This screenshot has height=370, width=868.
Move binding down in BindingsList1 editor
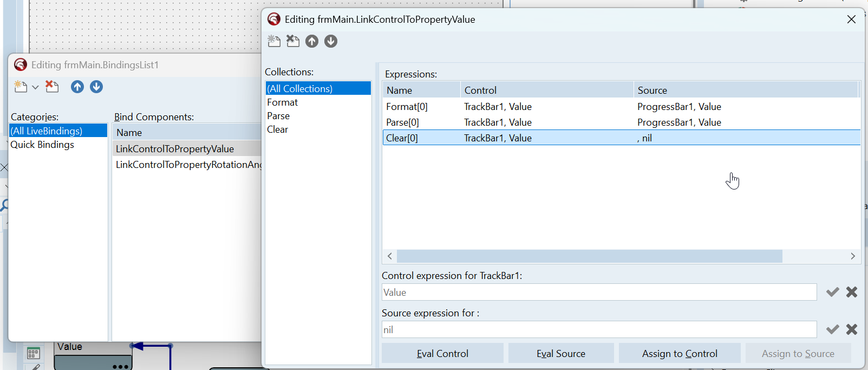coord(96,87)
